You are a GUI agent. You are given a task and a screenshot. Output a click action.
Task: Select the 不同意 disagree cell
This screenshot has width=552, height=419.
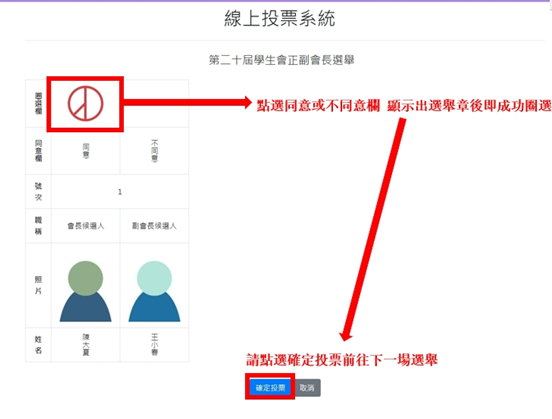[x=154, y=151]
